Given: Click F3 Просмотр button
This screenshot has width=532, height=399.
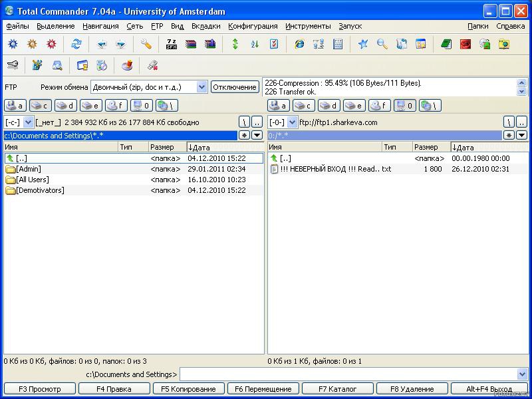Looking at the screenshot, I should [x=40, y=389].
